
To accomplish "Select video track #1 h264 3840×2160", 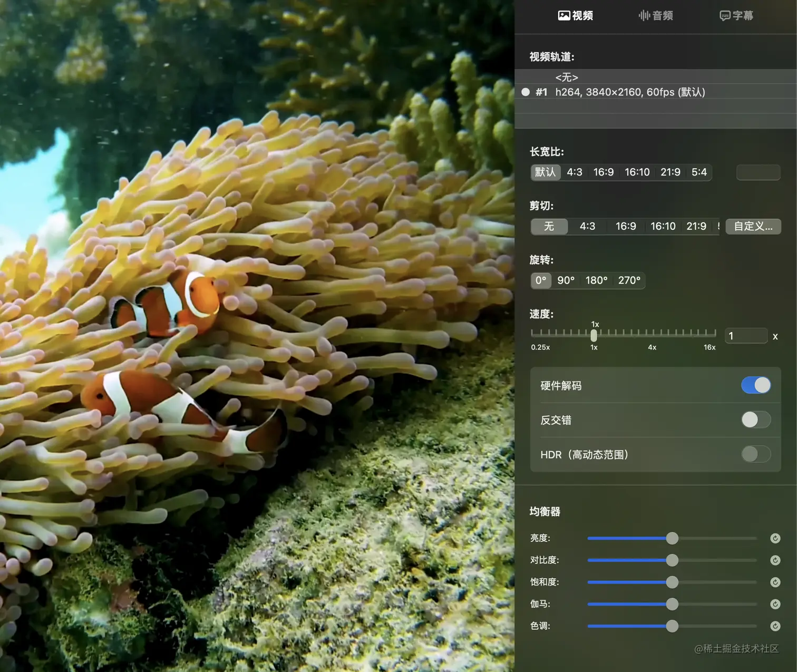I will [655, 92].
